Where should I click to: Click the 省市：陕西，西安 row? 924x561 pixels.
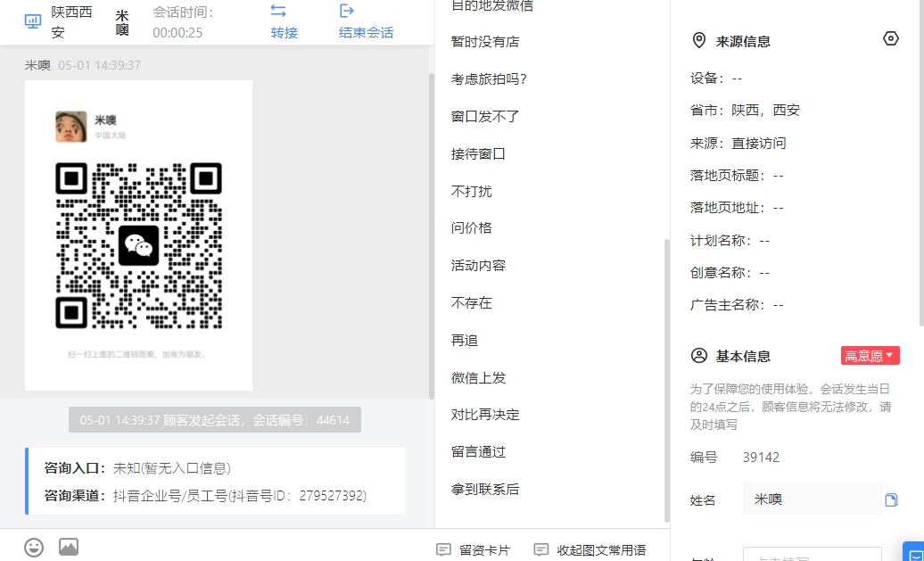pyautogui.click(x=745, y=111)
